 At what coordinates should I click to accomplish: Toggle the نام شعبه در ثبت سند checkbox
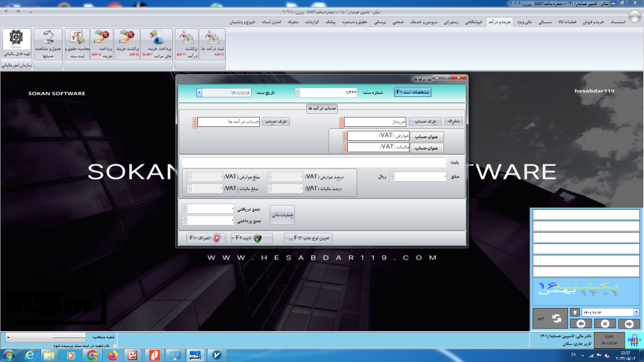pos(114,346)
